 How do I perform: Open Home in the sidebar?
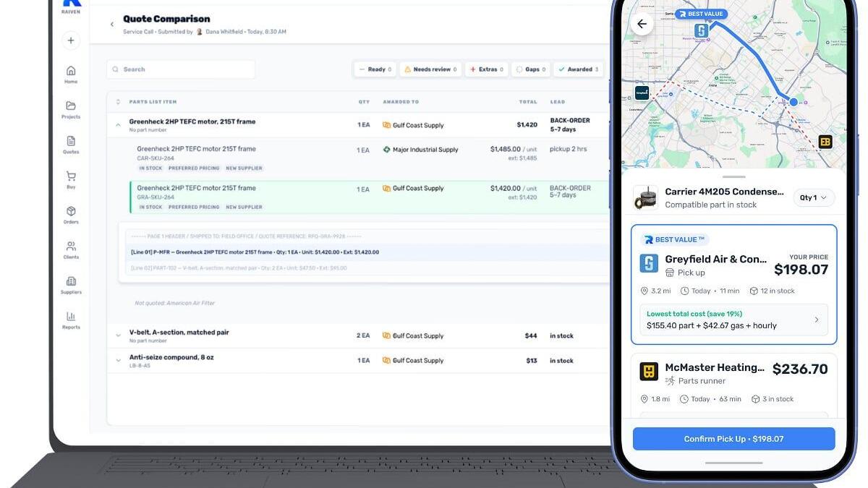click(x=71, y=74)
